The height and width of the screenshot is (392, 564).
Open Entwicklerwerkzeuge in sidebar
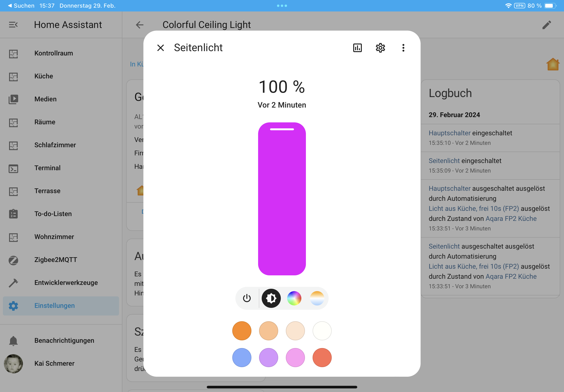pos(66,283)
